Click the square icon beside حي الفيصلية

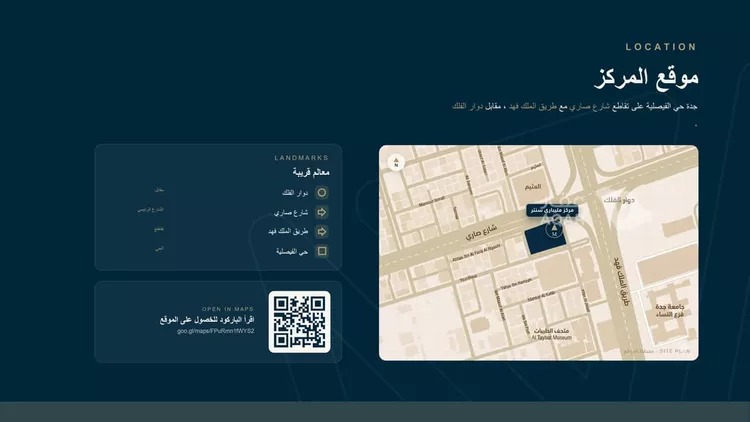tap(322, 251)
